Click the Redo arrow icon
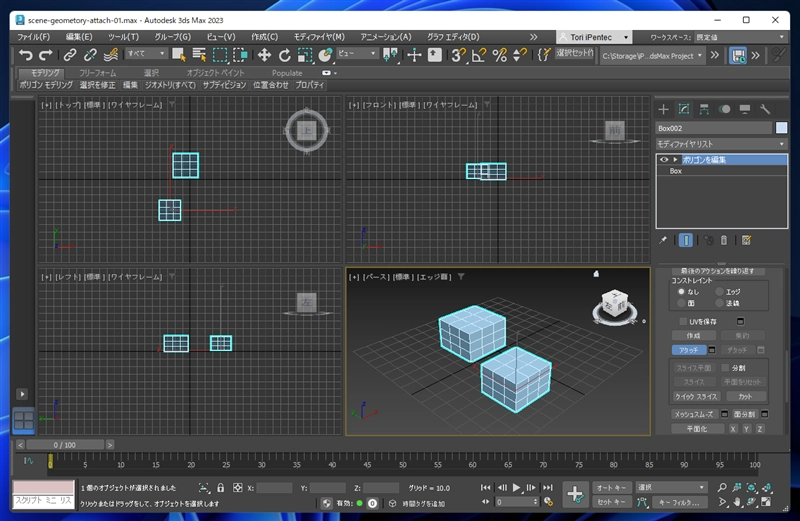 [46, 55]
